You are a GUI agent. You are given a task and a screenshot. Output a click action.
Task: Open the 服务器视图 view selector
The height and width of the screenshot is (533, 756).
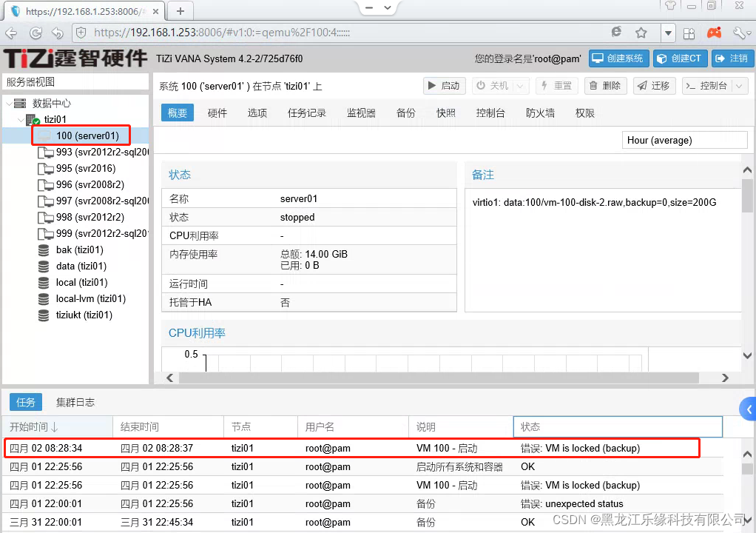[x=76, y=82]
